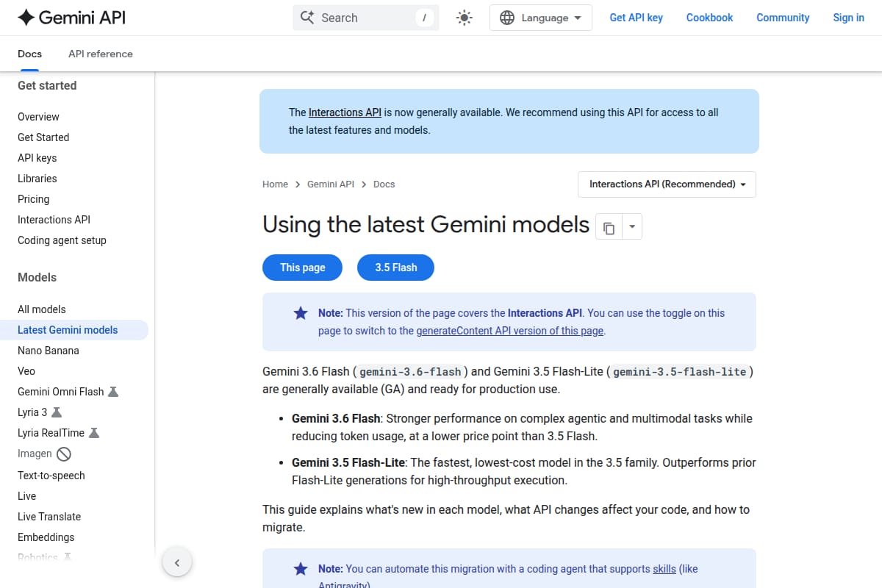Go to Docs breadcrumb
Viewport: 882px width, 588px height.
[x=384, y=184]
